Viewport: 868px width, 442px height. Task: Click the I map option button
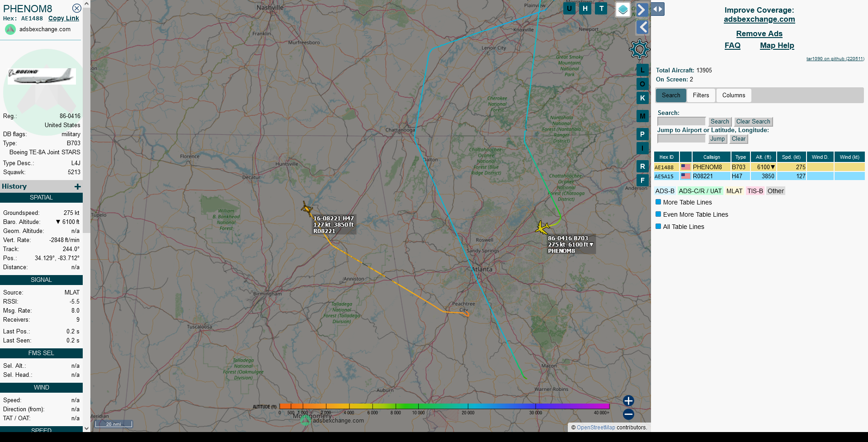click(642, 148)
